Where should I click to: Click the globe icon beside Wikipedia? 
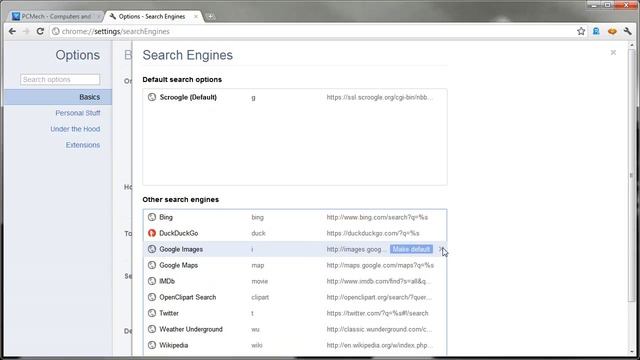pos(152,345)
